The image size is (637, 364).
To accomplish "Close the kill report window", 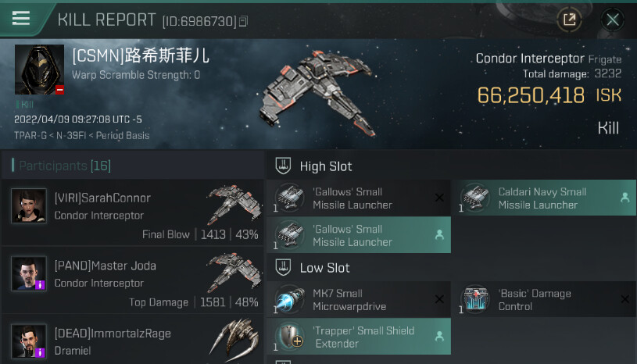I will [613, 19].
